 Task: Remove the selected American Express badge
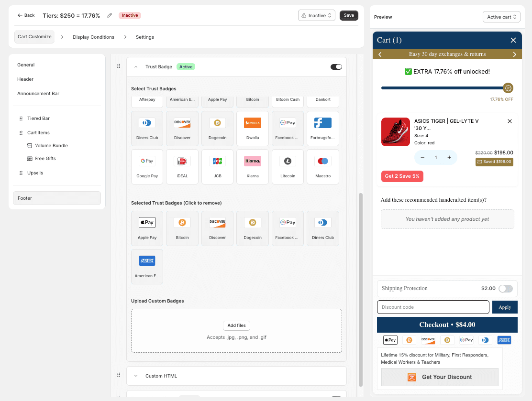coord(147,267)
